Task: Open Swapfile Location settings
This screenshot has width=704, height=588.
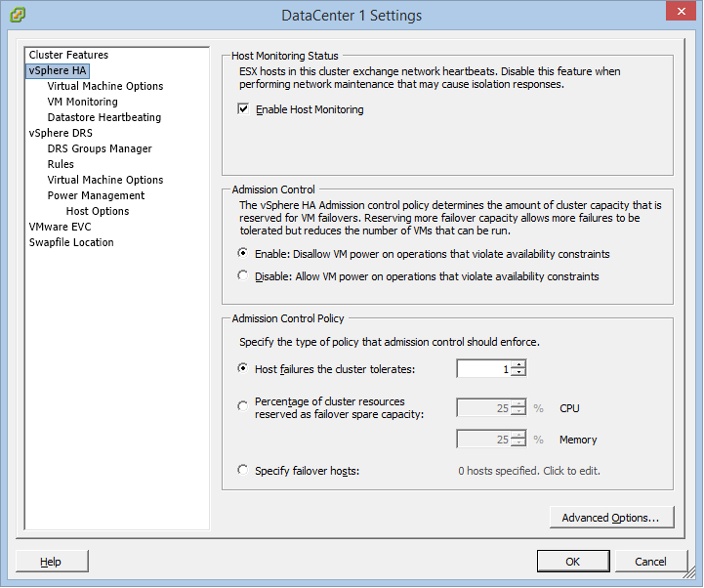Action: pos(71,242)
